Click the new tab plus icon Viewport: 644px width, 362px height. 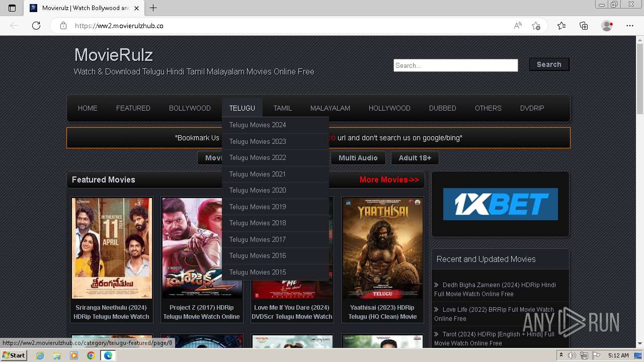(x=153, y=8)
